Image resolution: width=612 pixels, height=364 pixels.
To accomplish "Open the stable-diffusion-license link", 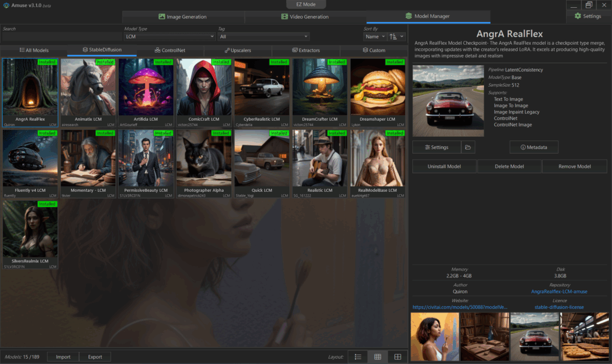I will pos(559,307).
